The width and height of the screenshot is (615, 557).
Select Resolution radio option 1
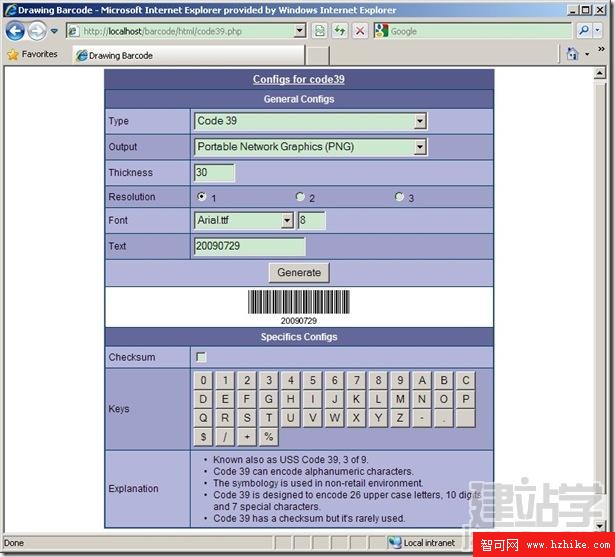202,196
